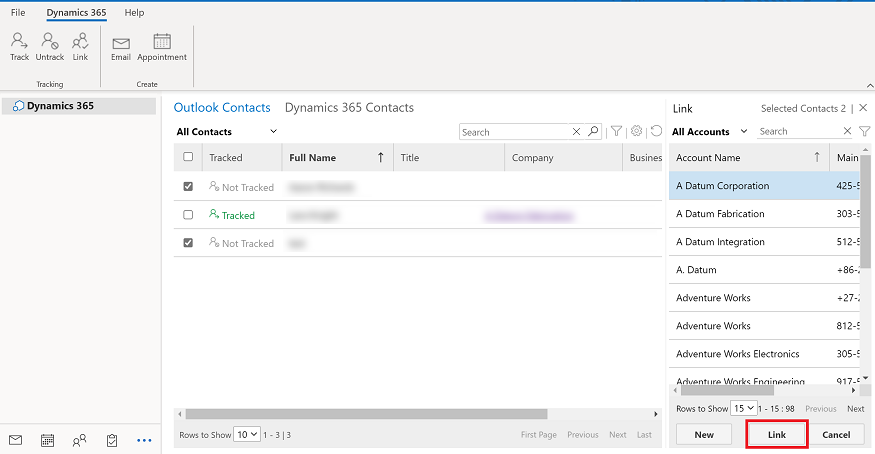The image size is (875, 454).
Task: Open the contacts grid filter icon
Action: (617, 131)
